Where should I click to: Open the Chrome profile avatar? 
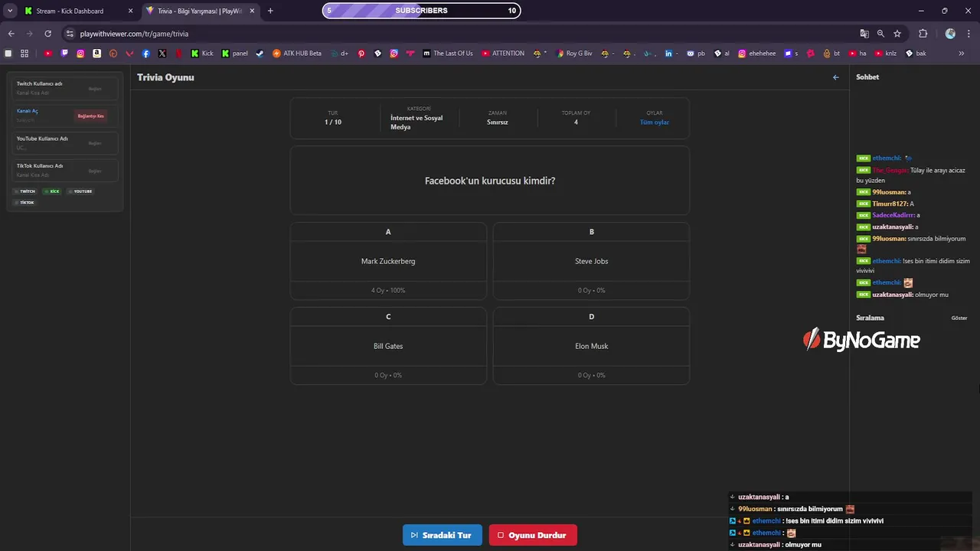pos(950,34)
